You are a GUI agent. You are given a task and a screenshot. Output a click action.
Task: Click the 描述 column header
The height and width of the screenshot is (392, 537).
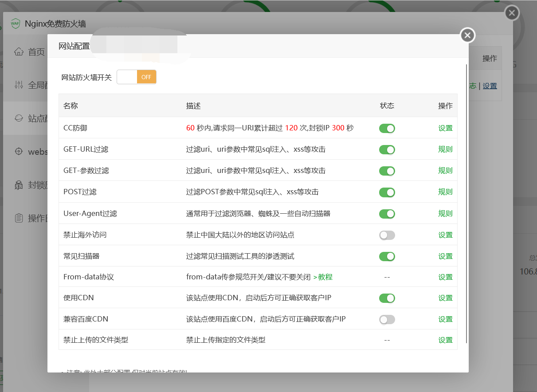pos(193,106)
